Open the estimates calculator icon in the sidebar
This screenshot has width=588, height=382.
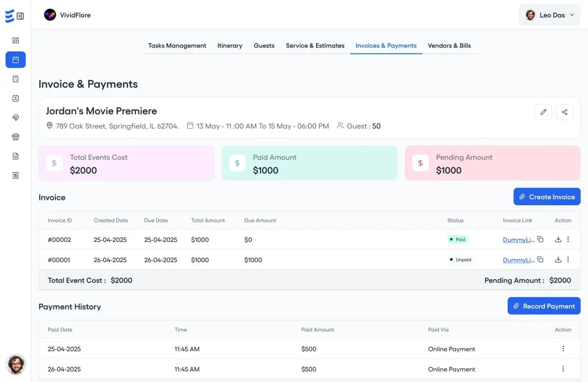(x=15, y=78)
